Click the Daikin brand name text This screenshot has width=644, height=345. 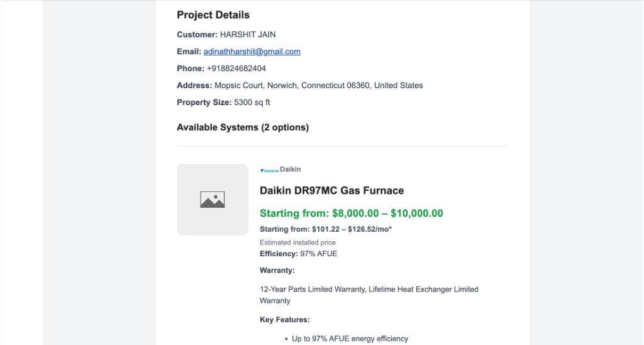click(x=291, y=169)
